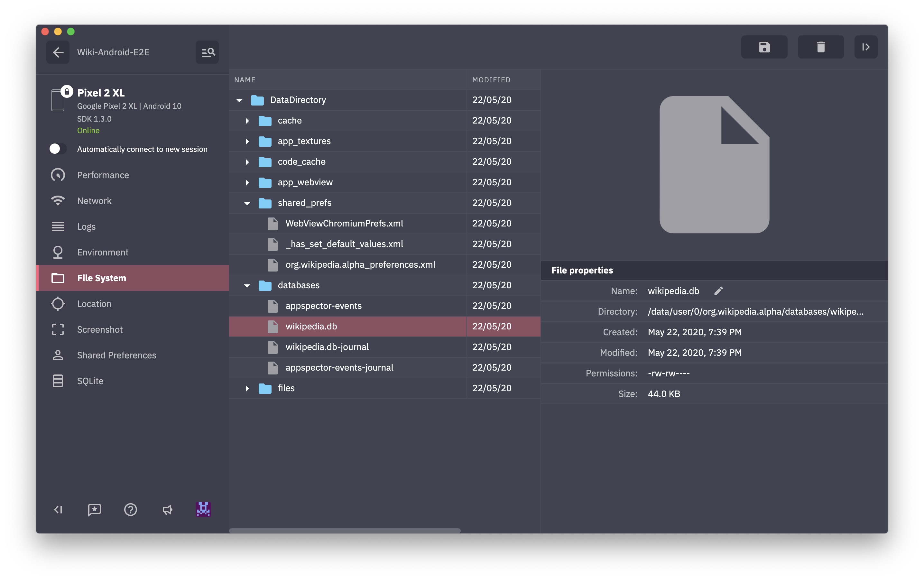Click the rename pencil icon
The width and height of the screenshot is (924, 581).
click(718, 291)
